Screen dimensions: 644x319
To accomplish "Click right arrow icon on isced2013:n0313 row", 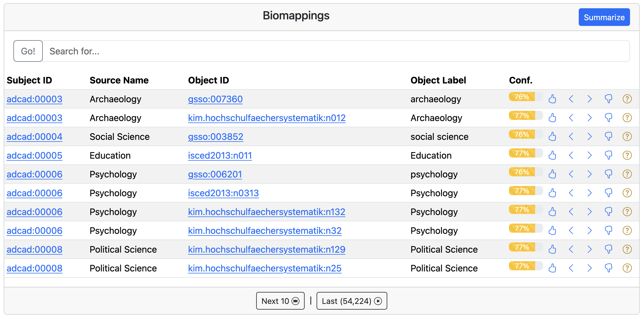I will tap(590, 193).
